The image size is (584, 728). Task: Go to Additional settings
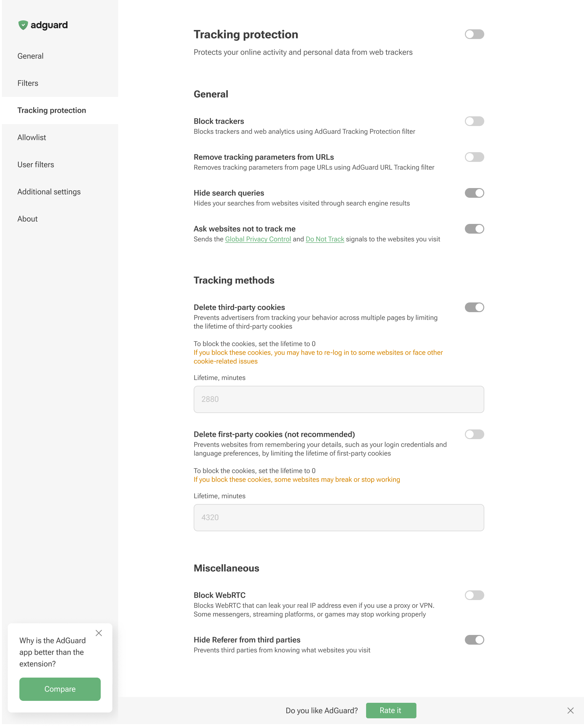click(x=49, y=192)
